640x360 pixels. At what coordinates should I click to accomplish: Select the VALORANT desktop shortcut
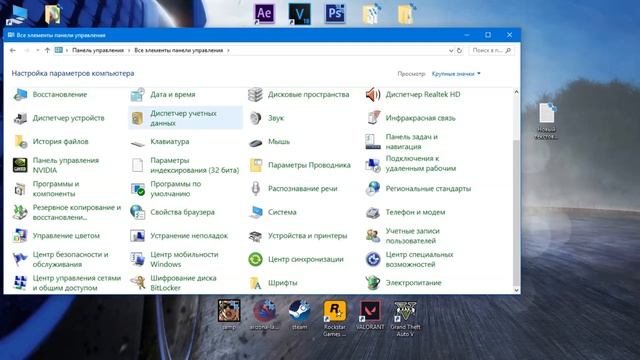coord(370,315)
